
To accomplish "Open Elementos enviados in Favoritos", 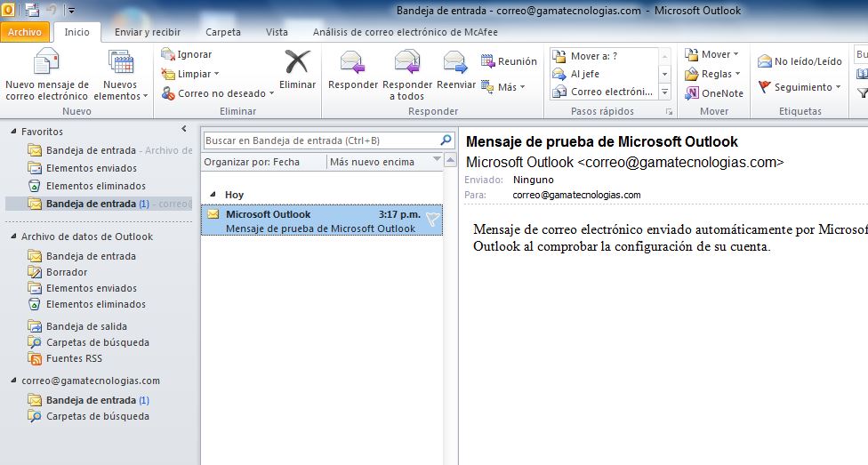I will (92, 168).
